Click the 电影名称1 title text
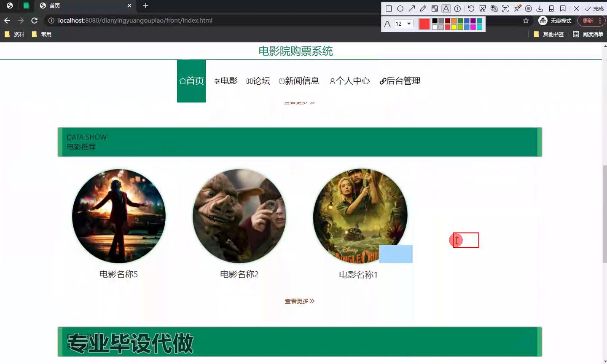Viewport: 607px width, 364px height. (358, 275)
